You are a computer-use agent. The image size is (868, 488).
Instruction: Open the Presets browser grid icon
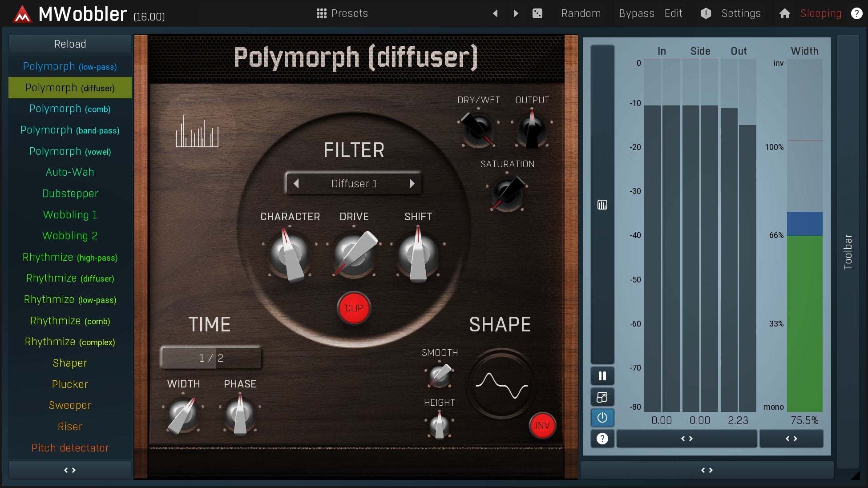point(321,13)
